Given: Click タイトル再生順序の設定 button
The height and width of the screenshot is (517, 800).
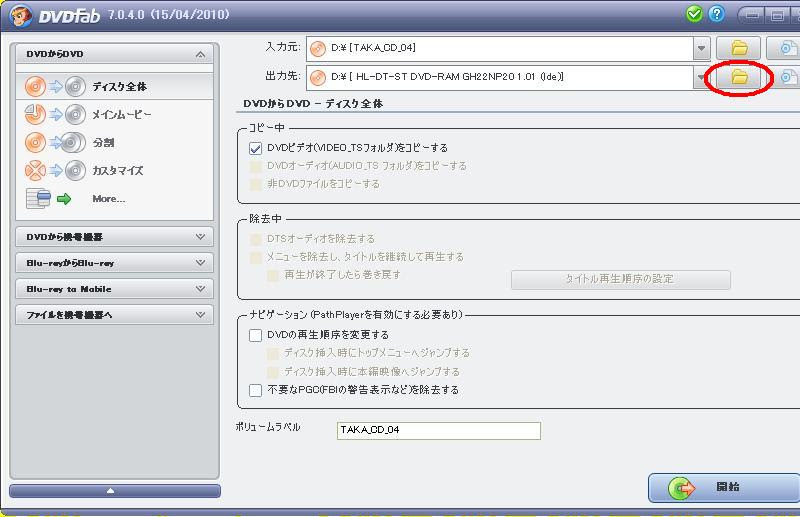Looking at the screenshot, I should [620, 279].
